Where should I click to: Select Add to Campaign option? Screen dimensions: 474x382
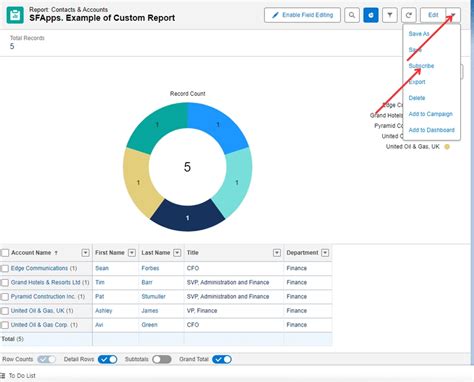[430, 114]
